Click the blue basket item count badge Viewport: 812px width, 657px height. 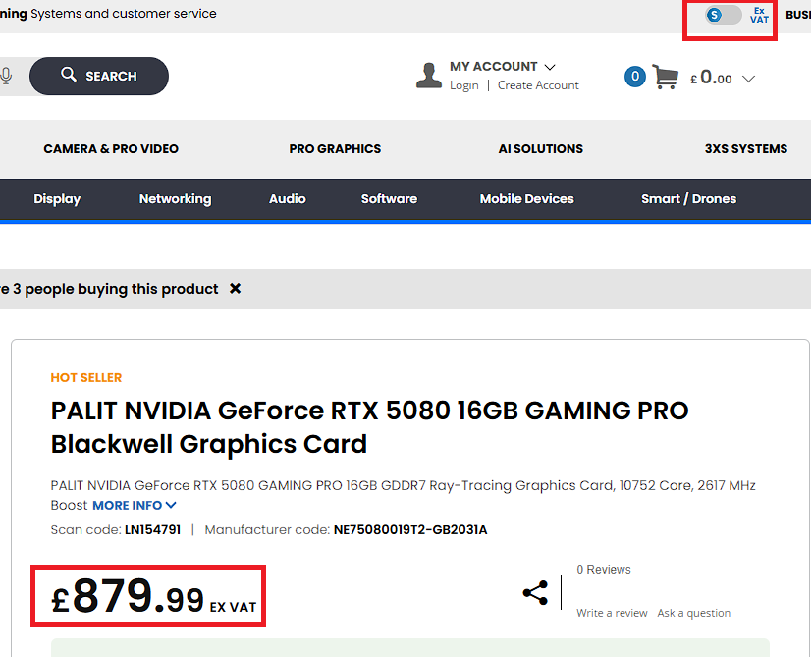click(x=635, y=76)
